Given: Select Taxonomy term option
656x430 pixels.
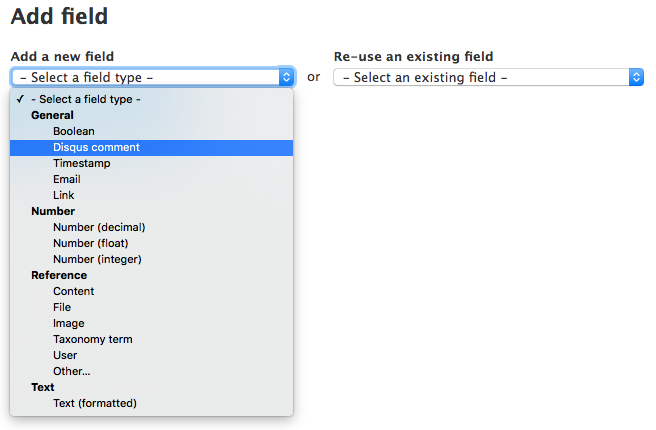Looking at the screenshot, I should [151, 339].
